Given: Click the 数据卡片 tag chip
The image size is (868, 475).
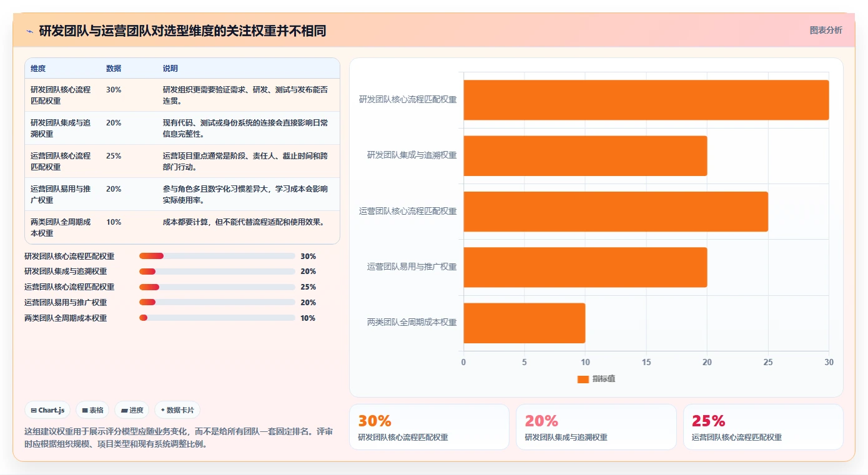Looking at the screenshot, I should click(x=177, y=410).
